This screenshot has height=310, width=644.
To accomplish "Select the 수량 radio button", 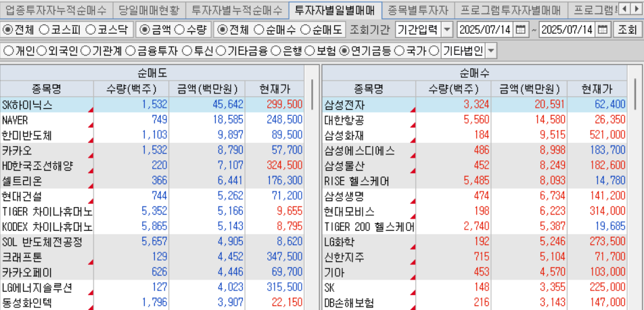I will tap(179, 30).
